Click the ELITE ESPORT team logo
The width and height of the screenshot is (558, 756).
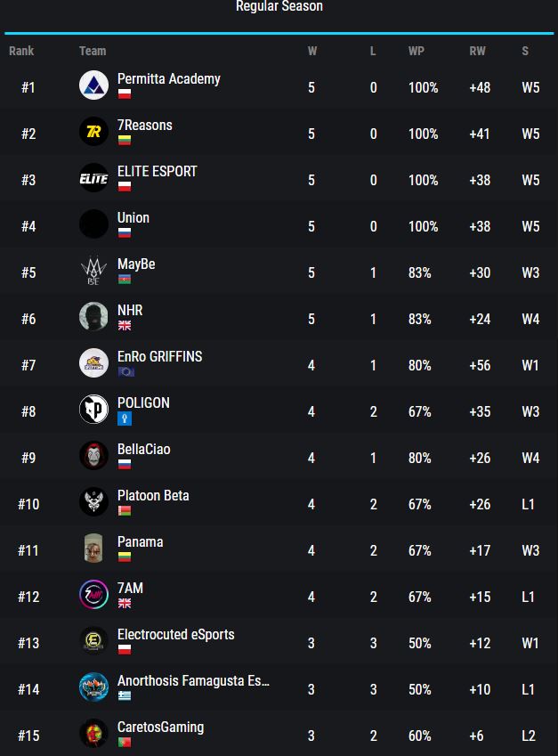click(x=93, y=180)
